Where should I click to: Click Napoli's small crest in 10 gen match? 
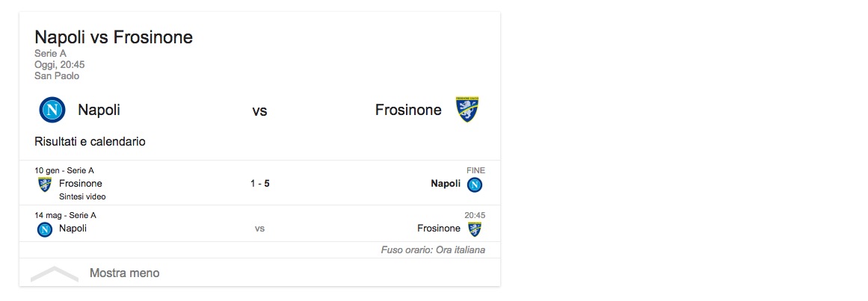point(475,184)
